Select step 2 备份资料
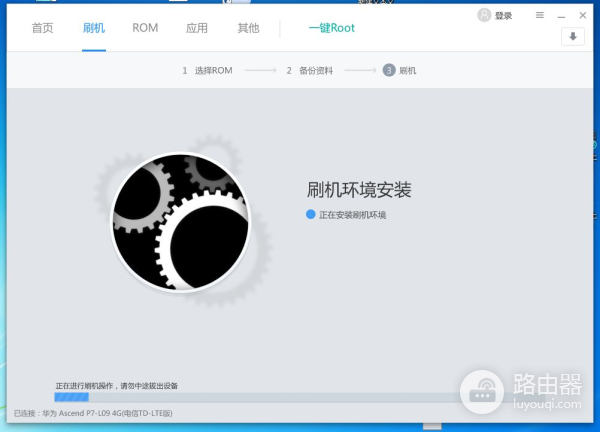600x432 pixels. click(310, 70)
